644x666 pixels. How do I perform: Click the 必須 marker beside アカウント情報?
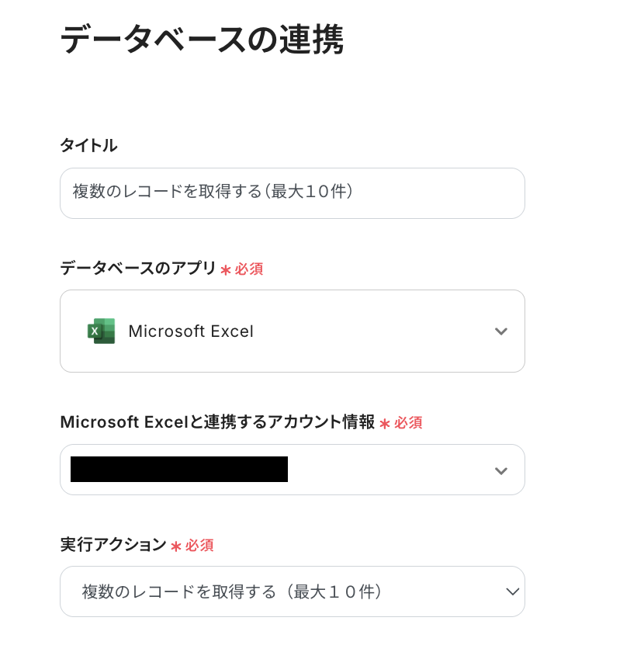tap(408, 423)
